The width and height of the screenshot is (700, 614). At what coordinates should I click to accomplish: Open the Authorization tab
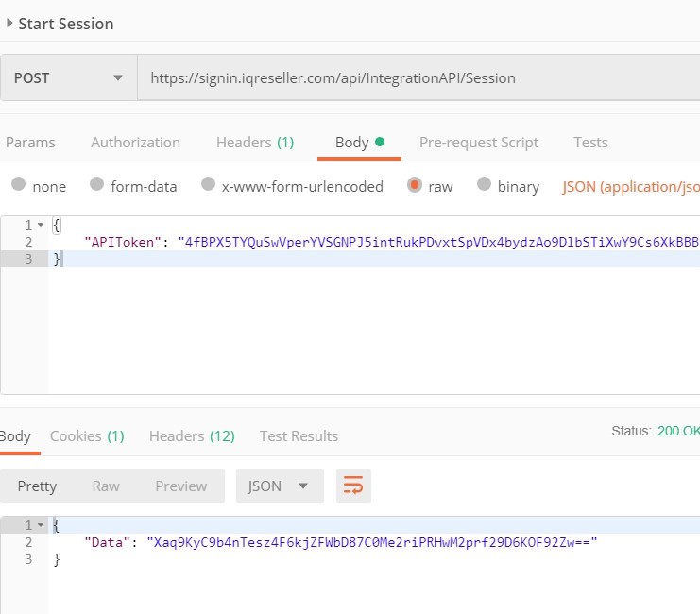pyautogui.click(x=136, y=143)
